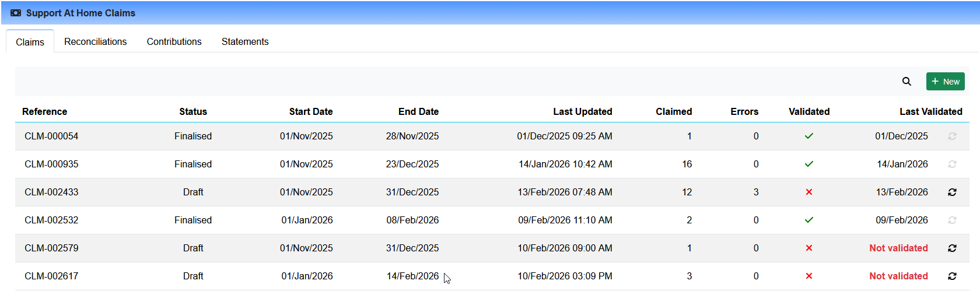Click Not validated text for CLM-002579

point(898,248)
